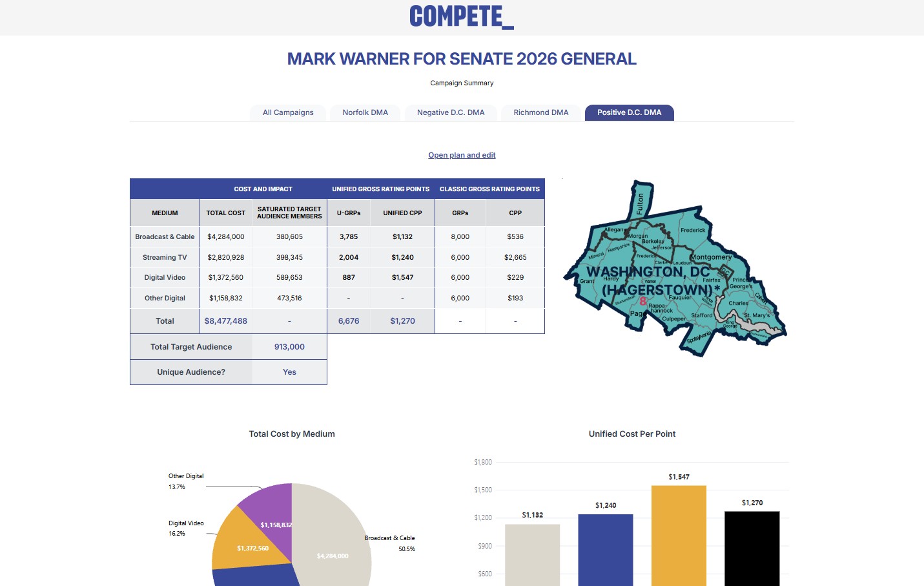
Task: Click classic CPP value $2,665
Action: point(515,257)
